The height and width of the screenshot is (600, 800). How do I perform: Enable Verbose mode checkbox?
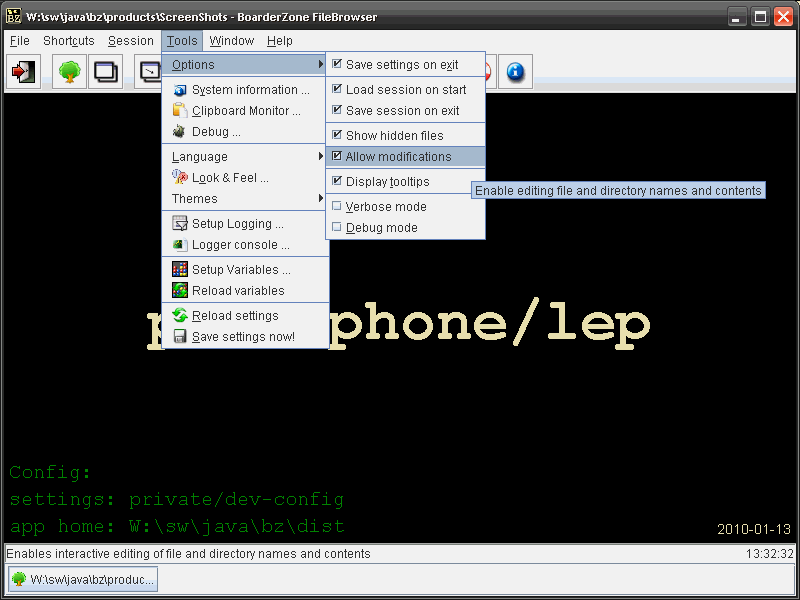(337, 206)
